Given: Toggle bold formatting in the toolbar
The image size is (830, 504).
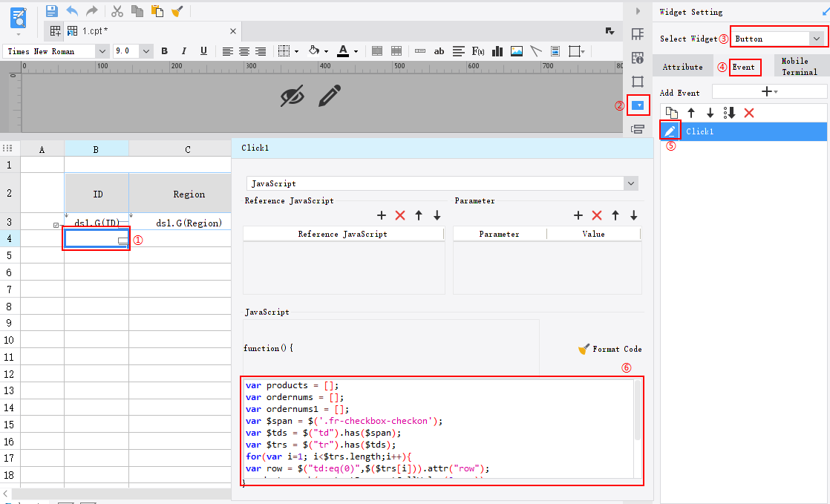Looking at the screenshot, I should coord(164,50).
